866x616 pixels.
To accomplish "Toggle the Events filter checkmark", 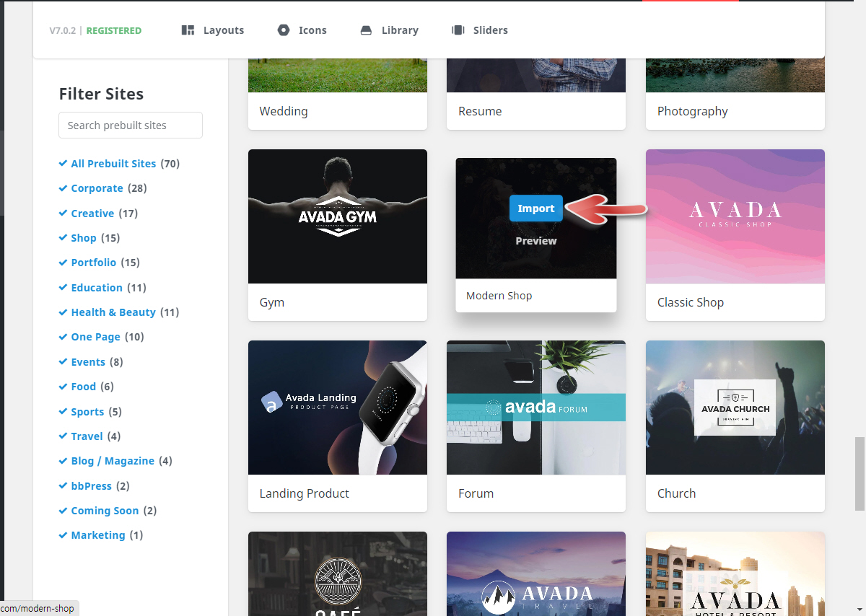I will point(63,362).
